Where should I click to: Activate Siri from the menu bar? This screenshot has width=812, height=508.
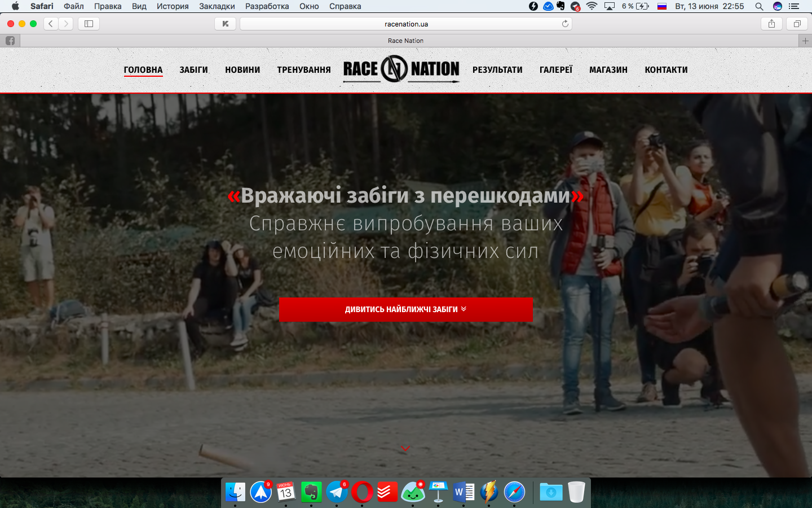tap(778, 6)
